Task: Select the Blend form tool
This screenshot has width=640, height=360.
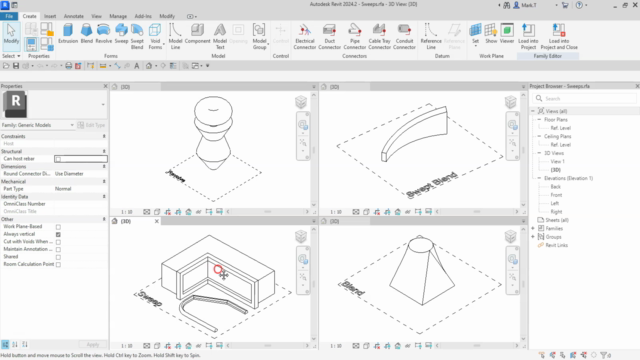Action: tap(87, 33)
